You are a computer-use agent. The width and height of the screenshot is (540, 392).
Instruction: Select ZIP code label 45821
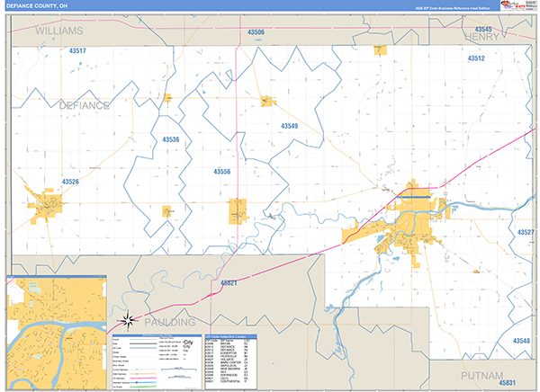(228, 283)
